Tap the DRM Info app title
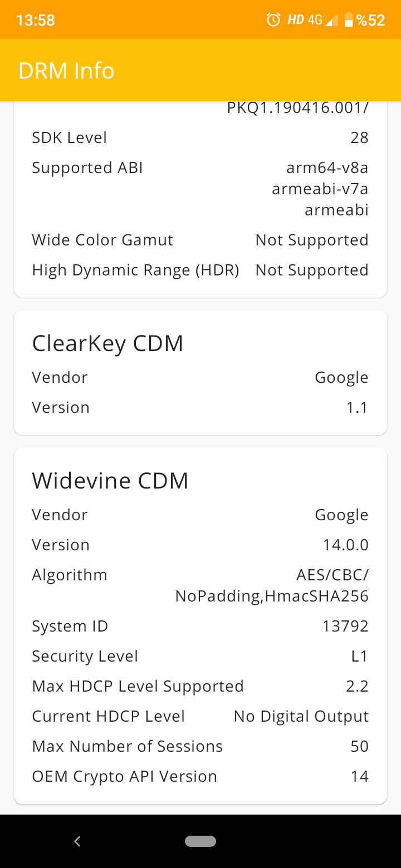401x868 pixels. click(x=66, y=71)
